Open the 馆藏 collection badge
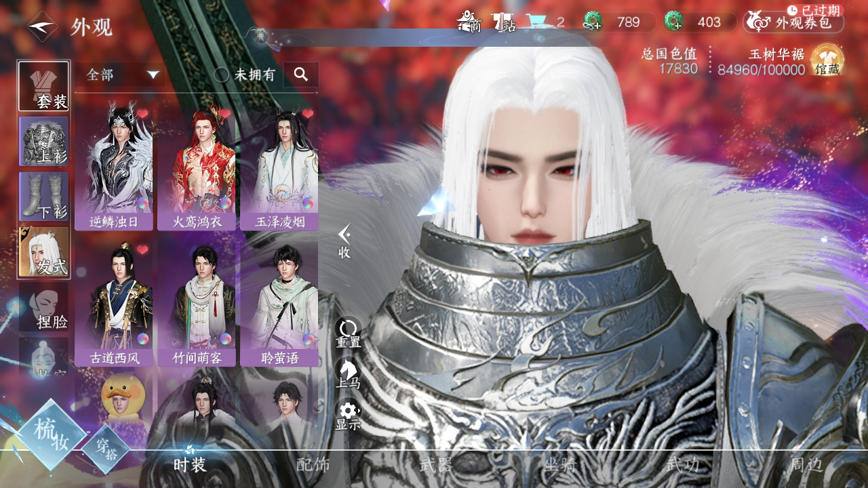 [x=827, y=60]
